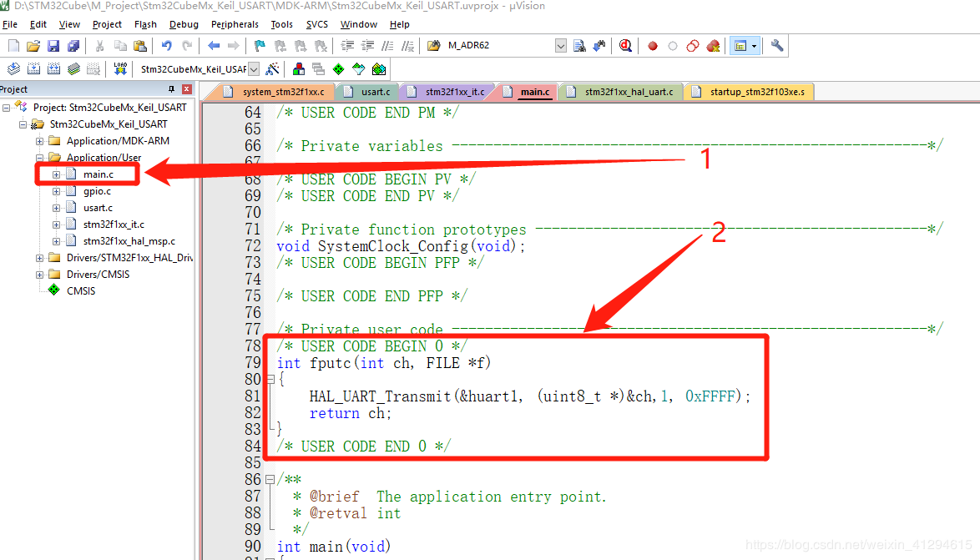Screen dimensions: 980x560
Task: Collapse the fputc function fold
Action: [x=270, y=380]
